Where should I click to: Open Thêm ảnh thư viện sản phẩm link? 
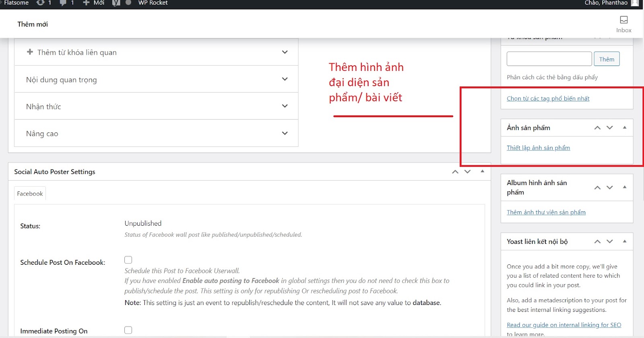(546, 212)
